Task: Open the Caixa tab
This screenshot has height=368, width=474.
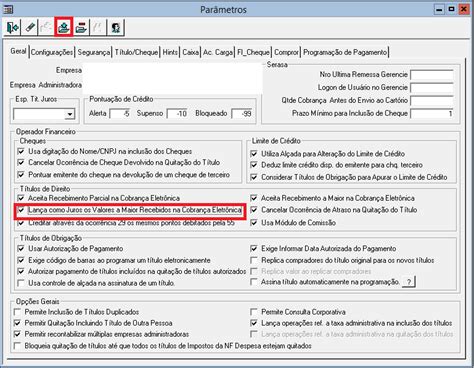Action: [x=191, y=52]
